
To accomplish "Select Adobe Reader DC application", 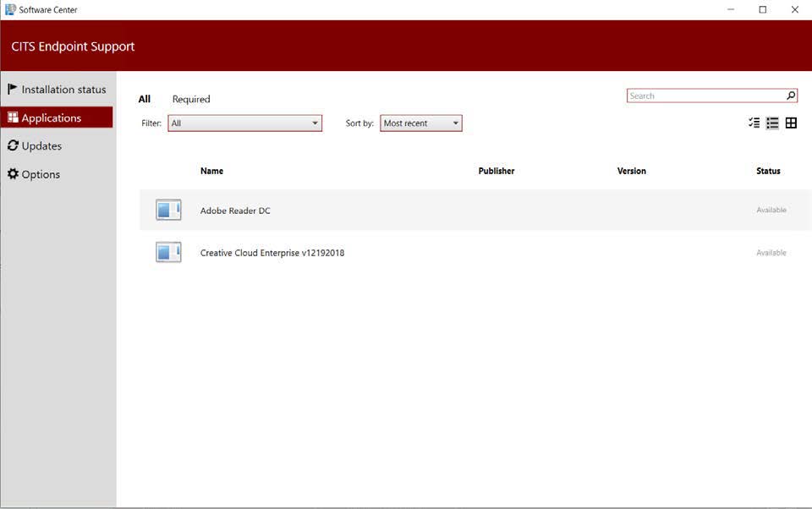I will [x=475, y=210].
